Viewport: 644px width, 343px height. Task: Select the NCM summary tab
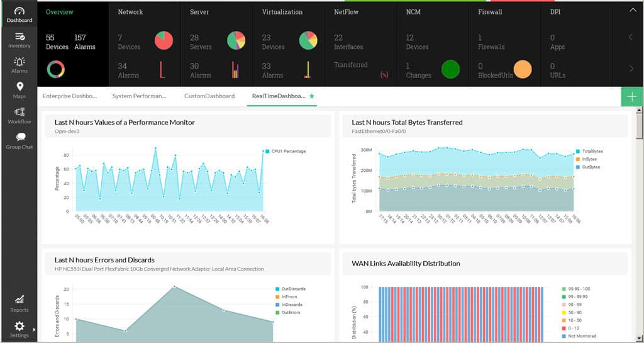point(413,12)
